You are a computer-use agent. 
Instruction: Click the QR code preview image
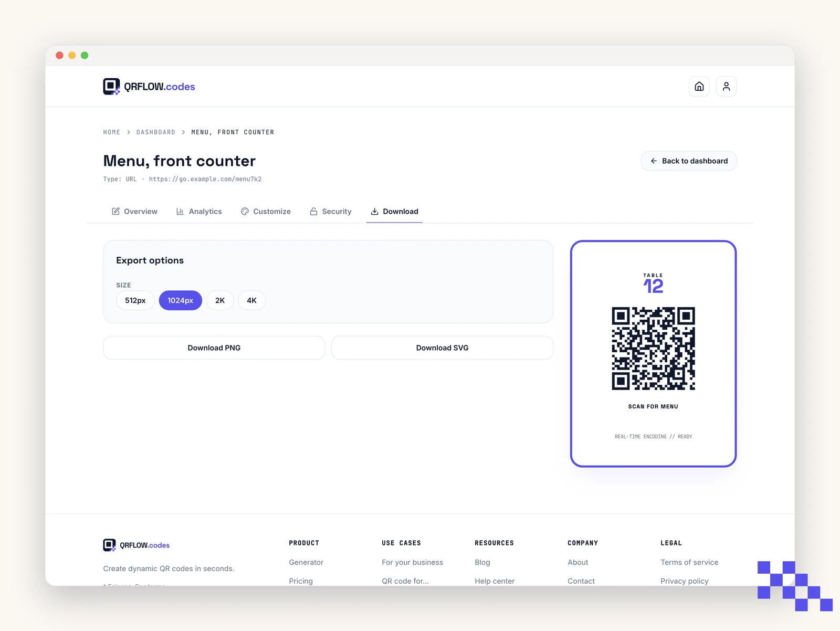pos(654,349)
